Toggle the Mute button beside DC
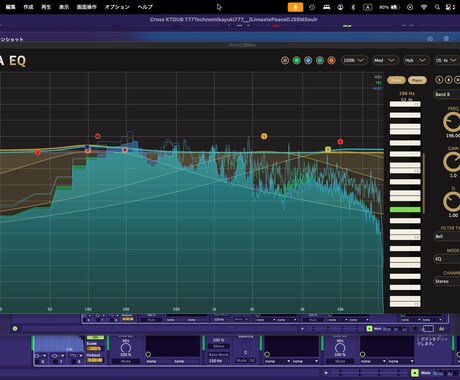 click(241, 360)
